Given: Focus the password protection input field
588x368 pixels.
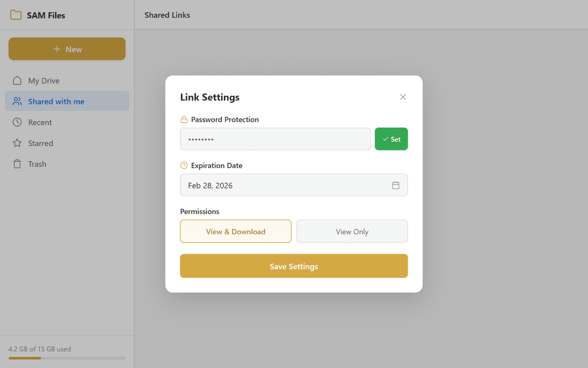Looking at the screenshot, I should (x=275, y=139).
